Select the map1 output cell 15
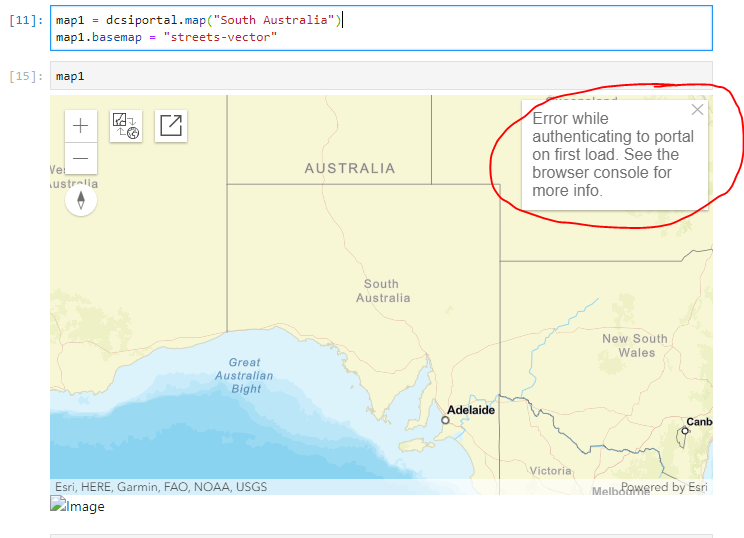Viewport: 744px width, 538px height. (381, 76)
